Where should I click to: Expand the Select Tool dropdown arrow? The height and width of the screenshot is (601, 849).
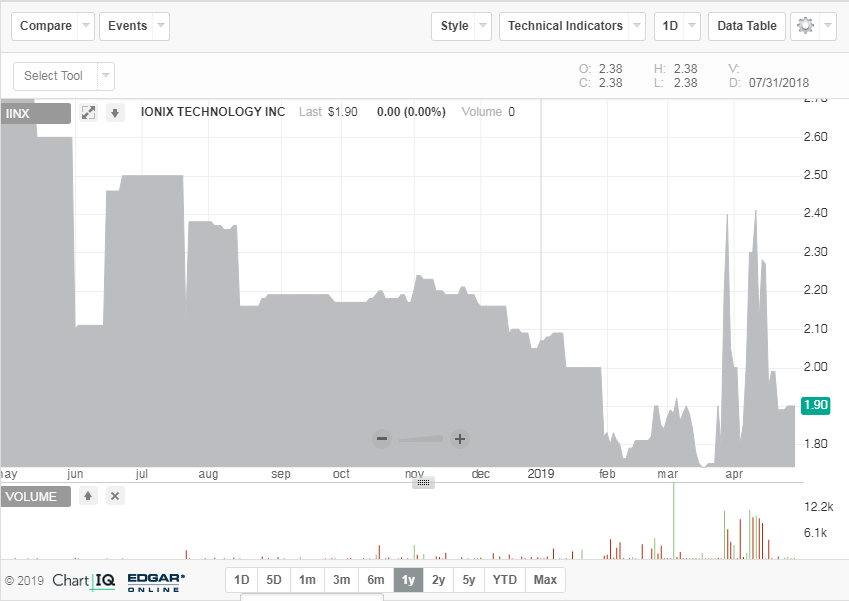(x=106, y=76)
